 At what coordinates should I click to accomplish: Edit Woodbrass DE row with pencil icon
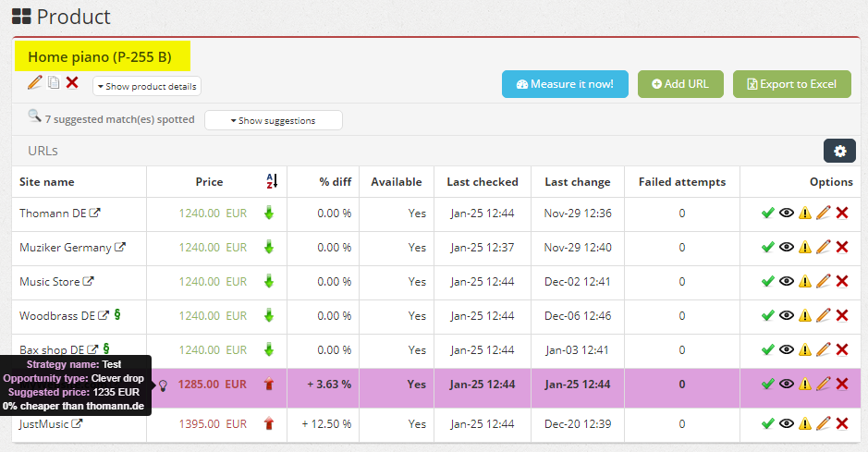[x=823, y=315]
